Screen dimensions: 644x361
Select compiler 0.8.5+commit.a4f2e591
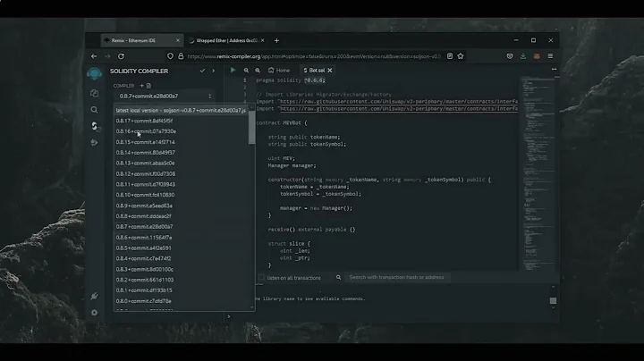(181, 248)
